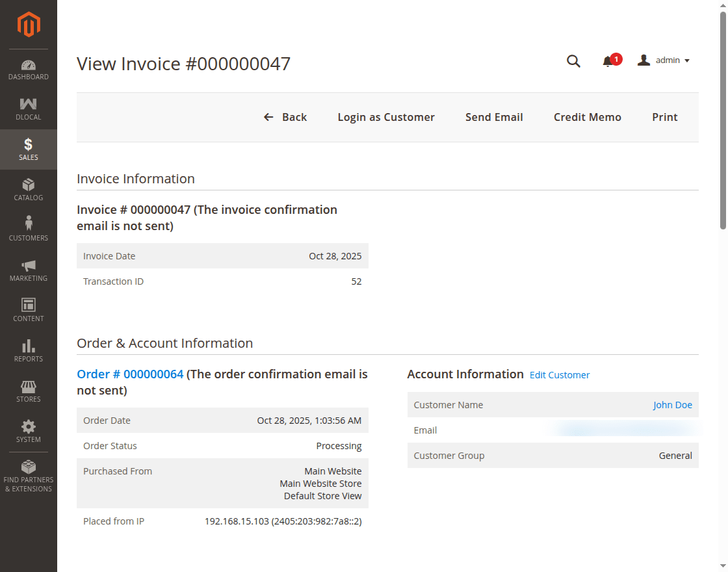Open the Dashboard from the sidebar

coord(28,69)
